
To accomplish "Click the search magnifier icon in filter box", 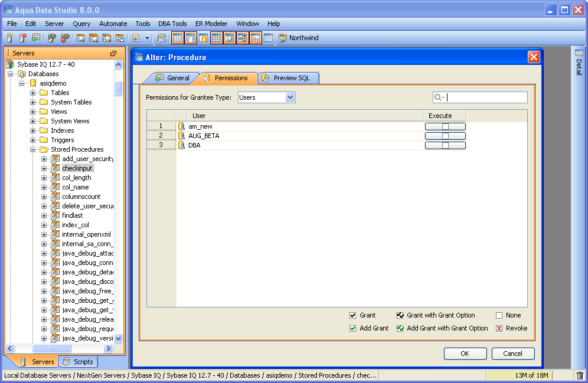I will [x=439, y=97].
